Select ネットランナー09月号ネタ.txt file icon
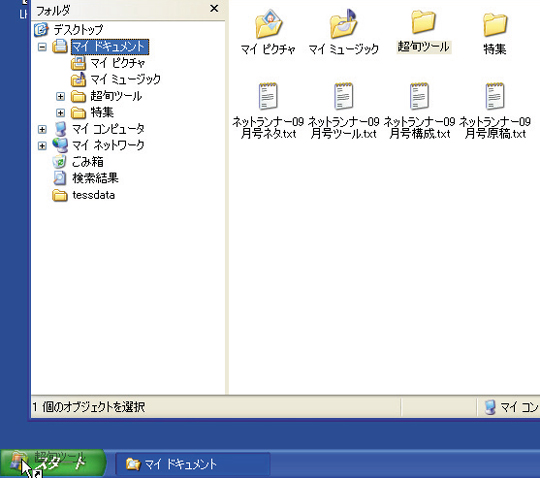This screenshot has width=540, height=478. click(x=268, y=96)
